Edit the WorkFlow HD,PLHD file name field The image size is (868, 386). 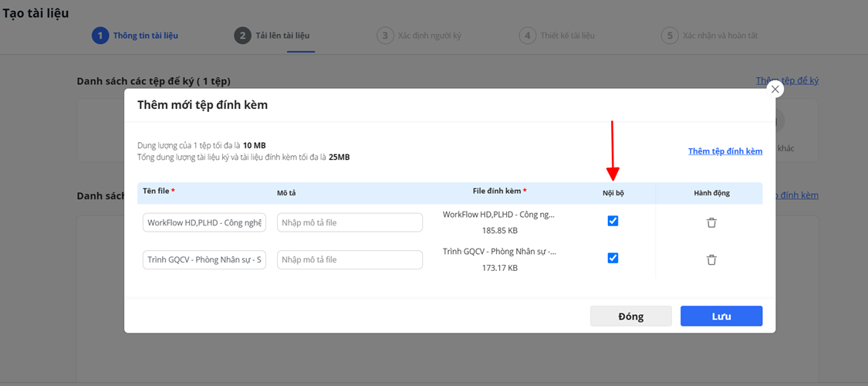click(x=204, y=222)
